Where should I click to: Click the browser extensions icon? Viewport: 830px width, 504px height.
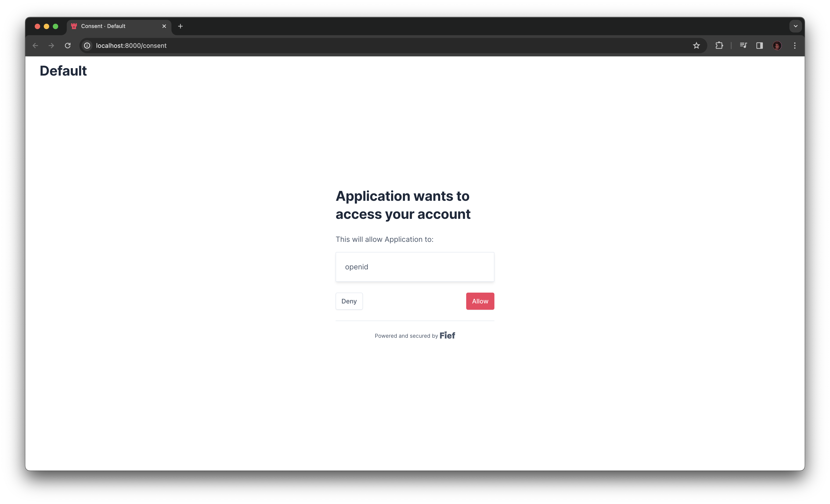coord(719,45)
